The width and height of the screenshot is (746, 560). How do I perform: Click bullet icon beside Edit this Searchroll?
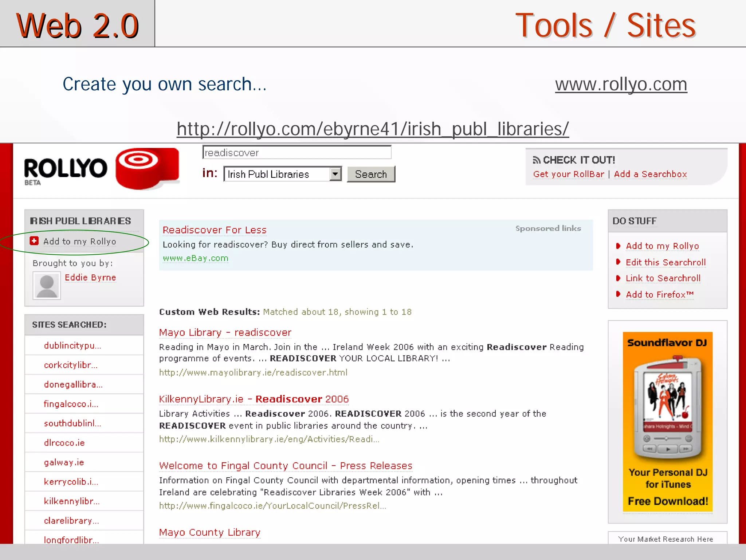point(618,262)
